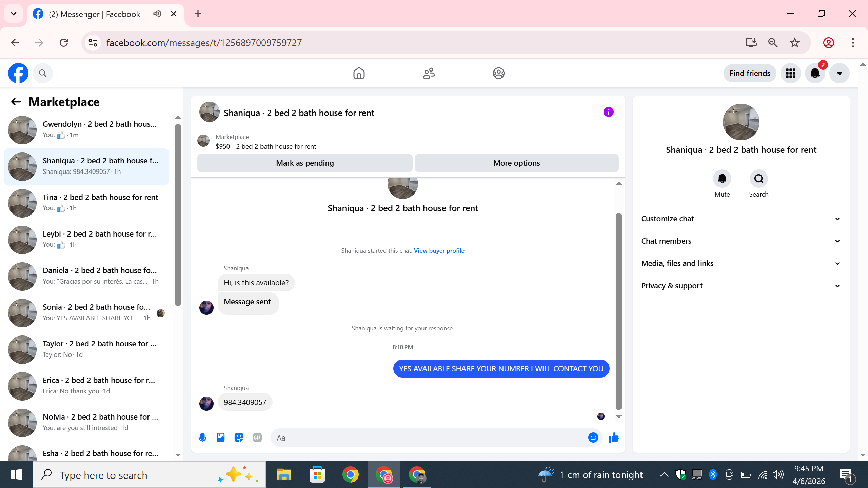Open Microsoft Store from taskbar
Viewport: 868px width, 488px height.
tap(317, 474)
